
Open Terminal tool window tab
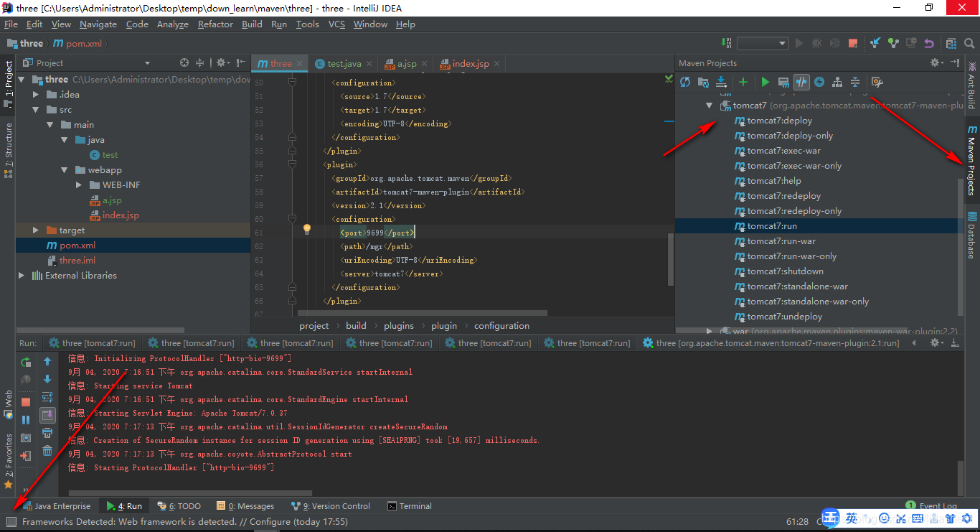409,506
